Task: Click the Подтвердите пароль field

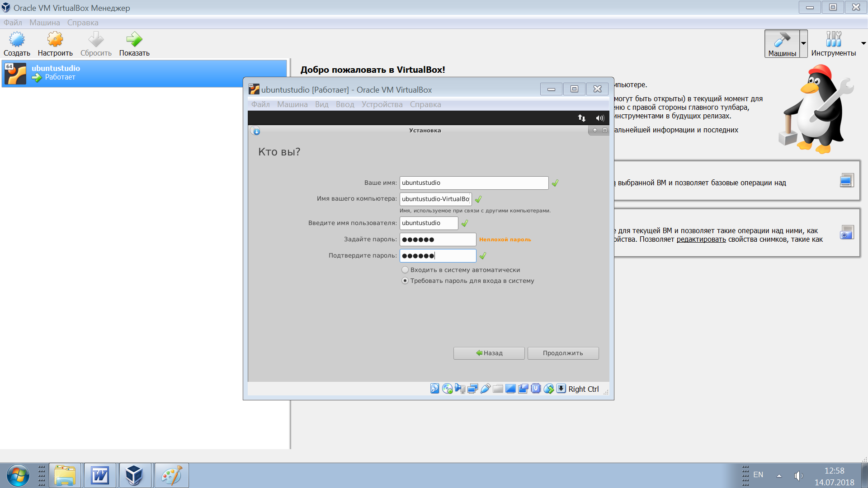Action: (x=438, y=256)
